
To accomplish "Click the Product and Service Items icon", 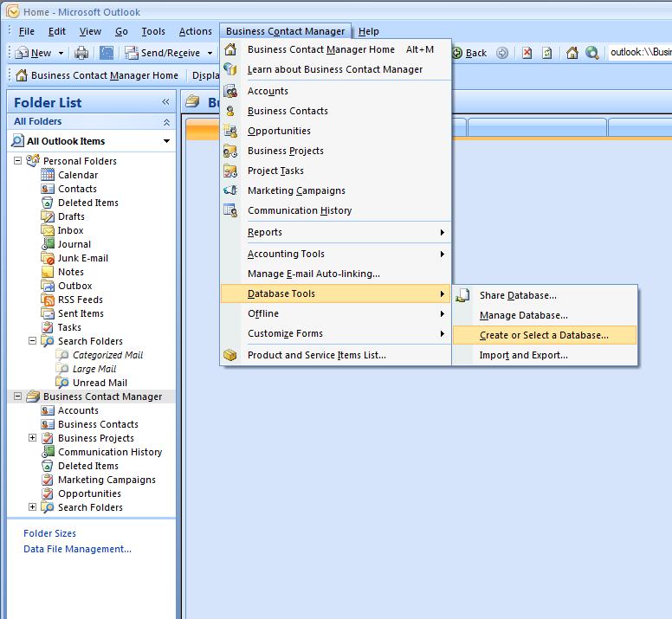I will [230, 355].
